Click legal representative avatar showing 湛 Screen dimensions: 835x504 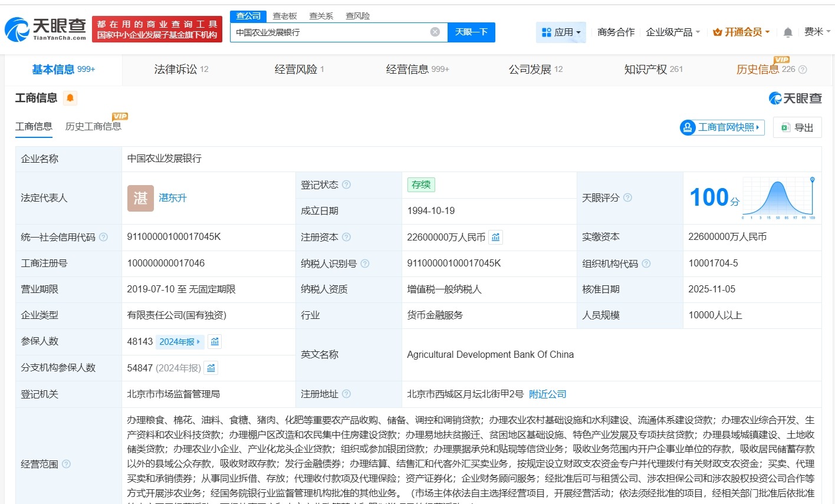[x=140, y=198]
